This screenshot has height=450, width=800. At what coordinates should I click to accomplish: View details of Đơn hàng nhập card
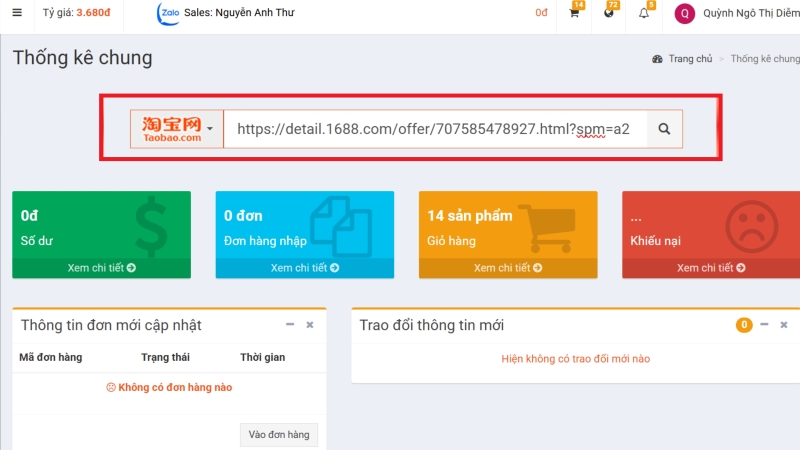(305, 268)
